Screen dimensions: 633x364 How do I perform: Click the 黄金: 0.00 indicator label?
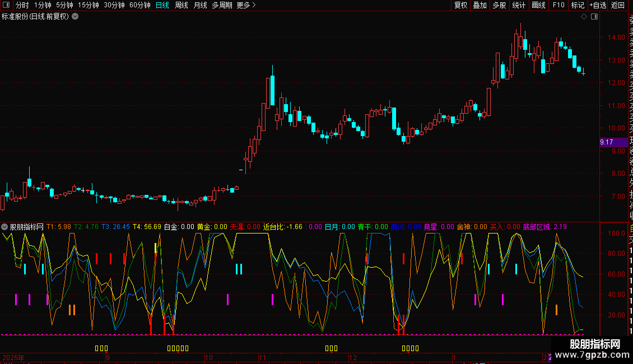click(212, 227)
